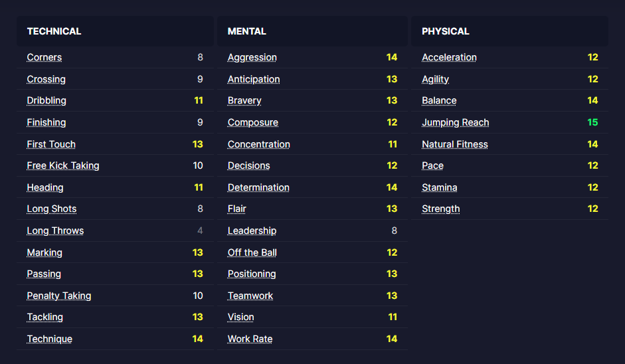The width and height of the screenshot is (625, 364).
Task: Click the Corners attribute link
Action: click(45, 57)
